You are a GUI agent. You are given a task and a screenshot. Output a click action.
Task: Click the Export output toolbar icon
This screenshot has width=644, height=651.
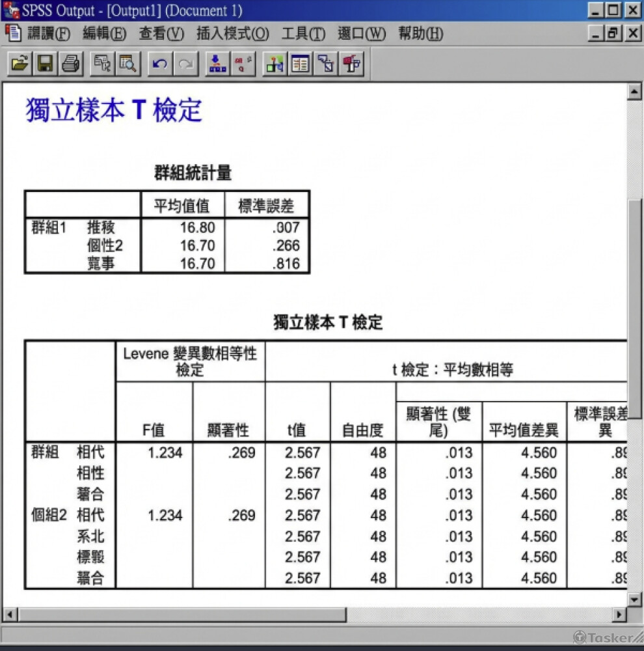click(x=102, y=64)
